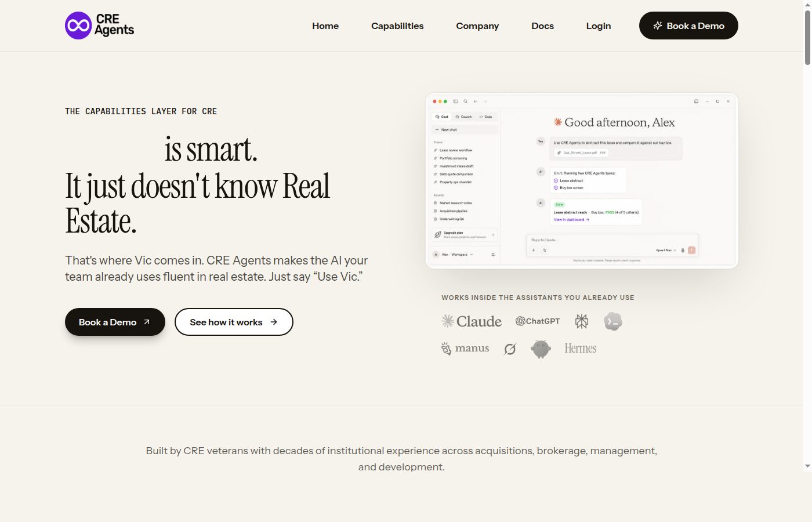Open the sliders icon beside Alex Workspace
The image size is (812, 522).
point(493,255)
